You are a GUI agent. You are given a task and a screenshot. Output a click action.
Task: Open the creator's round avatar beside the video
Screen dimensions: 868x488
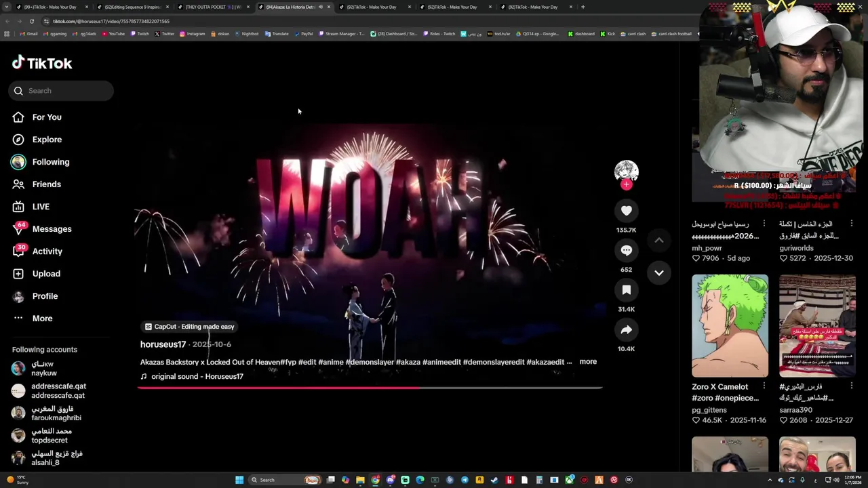pyautogui.click(x=626, y=171)
